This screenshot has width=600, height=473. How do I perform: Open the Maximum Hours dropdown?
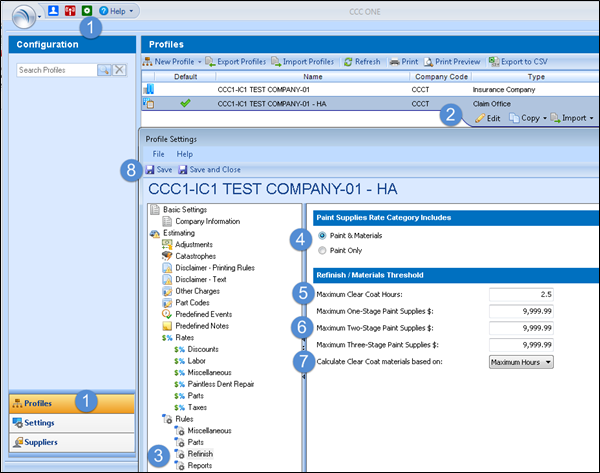point(521,361)
